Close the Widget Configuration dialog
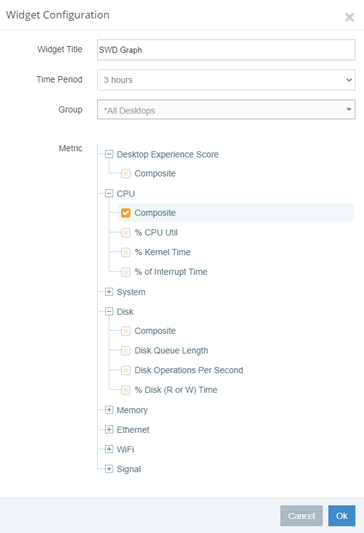Screen dimensions: 364x533 point(349,17)
